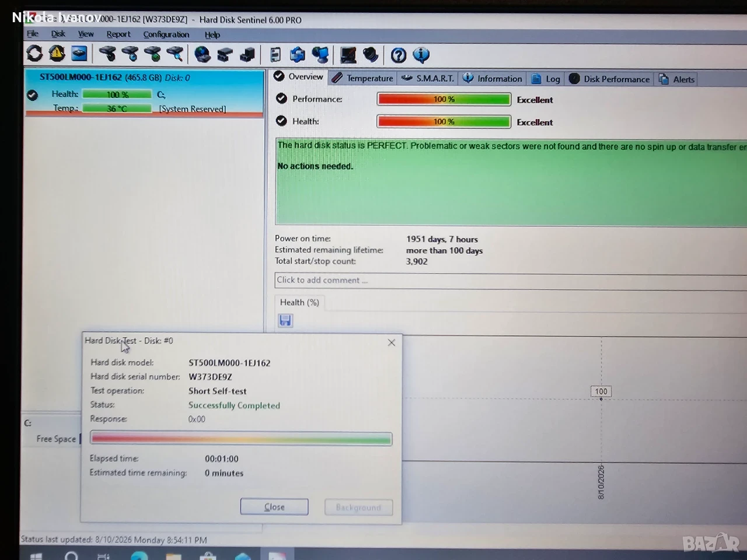Click the serial number W373DE9Z in the dialog
Screen dimensions: 747x560
pyautogui.click(x=210, y=377)
